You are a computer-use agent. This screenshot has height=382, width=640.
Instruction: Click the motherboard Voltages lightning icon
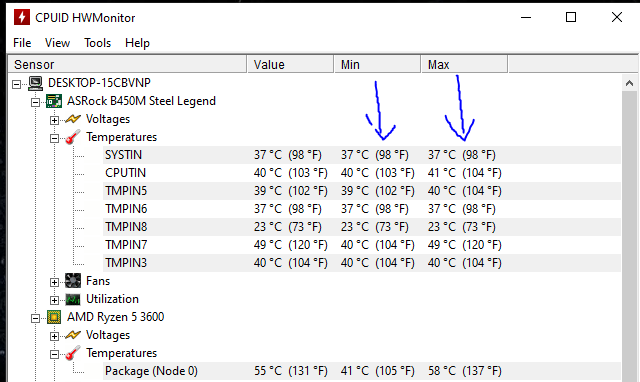[73, 119]
